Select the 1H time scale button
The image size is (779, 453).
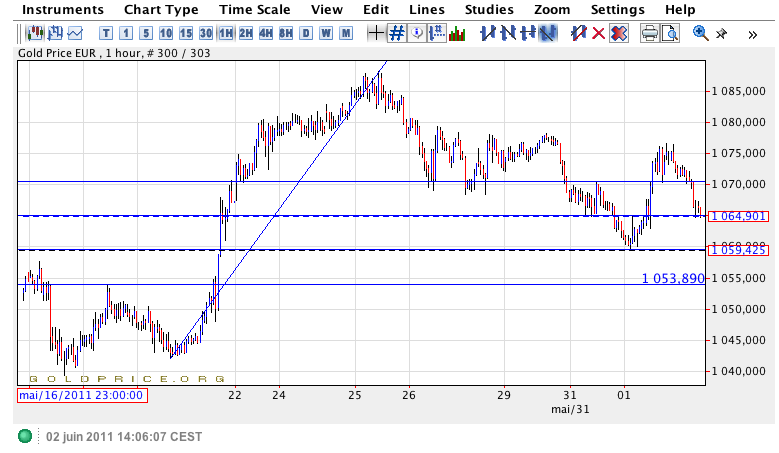[226, 33]
